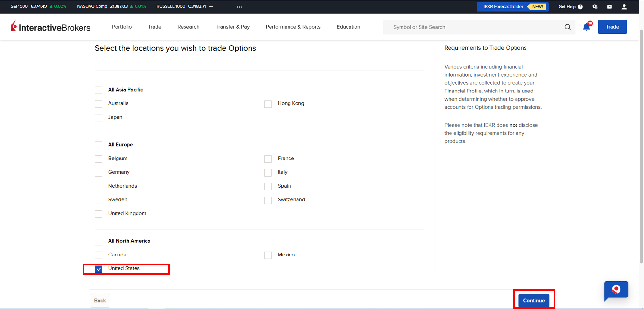Go back with the Back button

[x=100, y=300]
